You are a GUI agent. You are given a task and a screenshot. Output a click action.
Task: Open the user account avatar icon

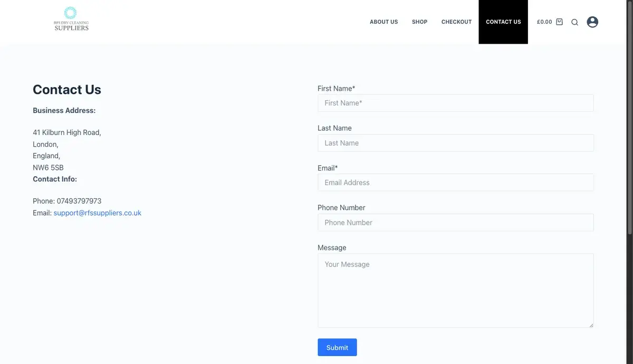(592, 22)
